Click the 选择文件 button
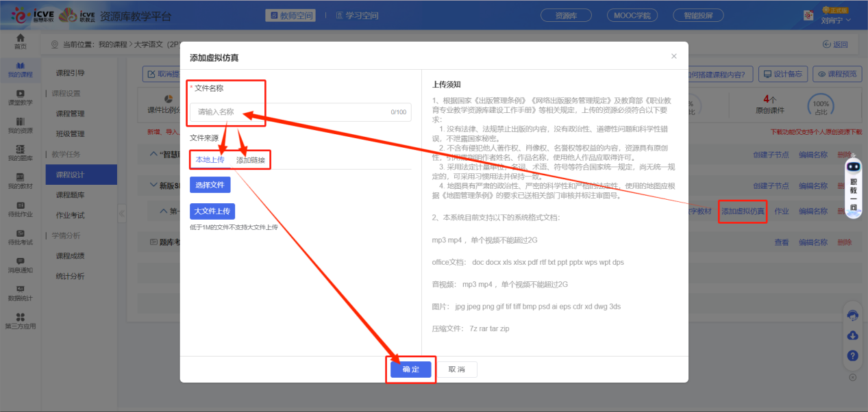Screen dimensions: 868x412 coord(210,185)
